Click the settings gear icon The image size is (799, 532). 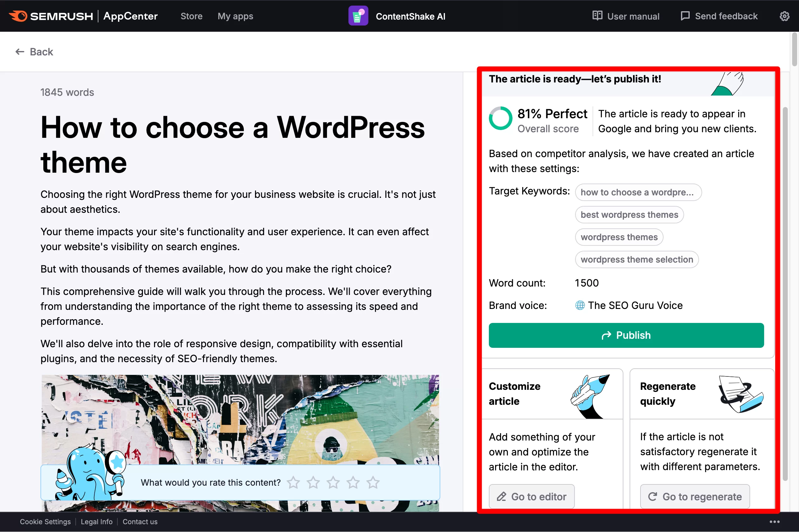point(783,16)
